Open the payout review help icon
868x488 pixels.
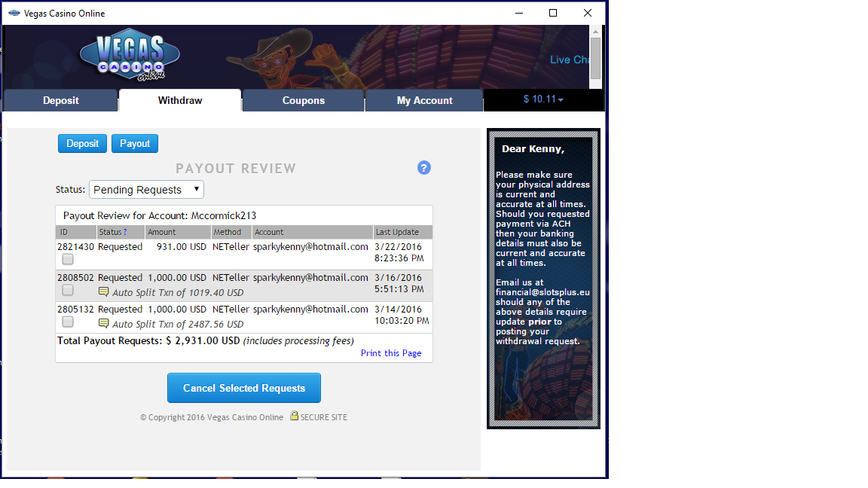pyautogui.click(x=424, y=168)
